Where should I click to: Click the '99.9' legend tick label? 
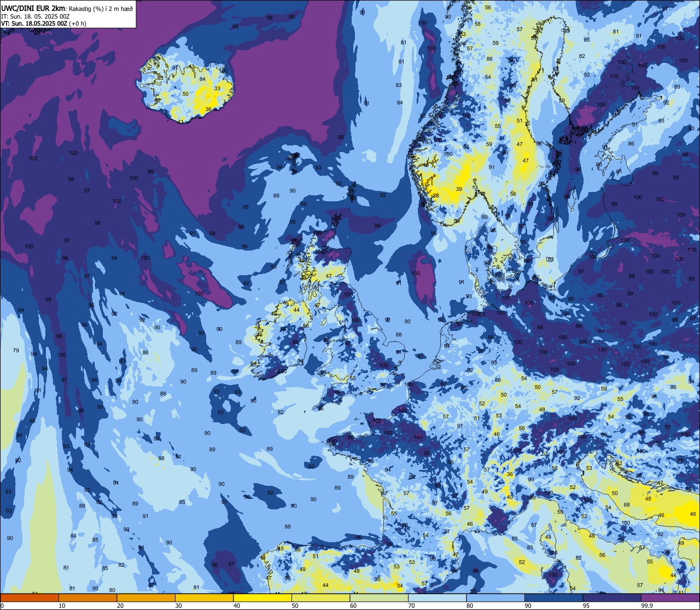[647, 606]
